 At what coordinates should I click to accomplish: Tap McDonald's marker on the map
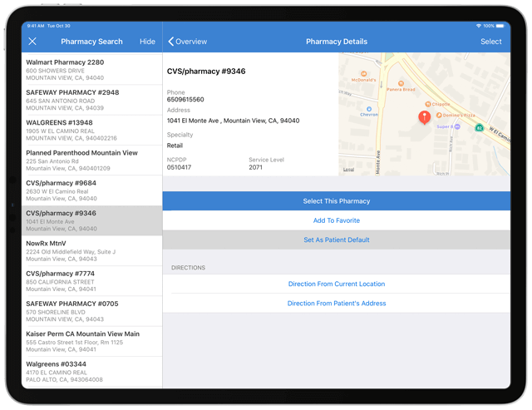point(363,74)
